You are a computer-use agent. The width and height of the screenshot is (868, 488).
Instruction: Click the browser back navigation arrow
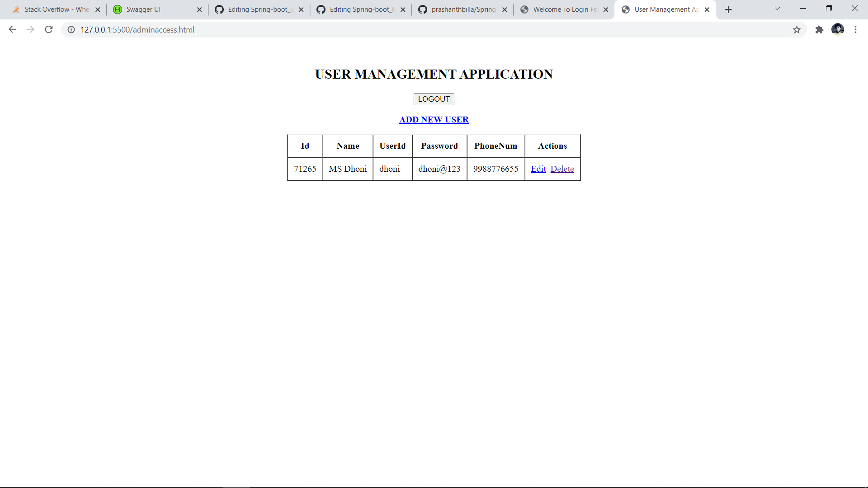point(12,29)
